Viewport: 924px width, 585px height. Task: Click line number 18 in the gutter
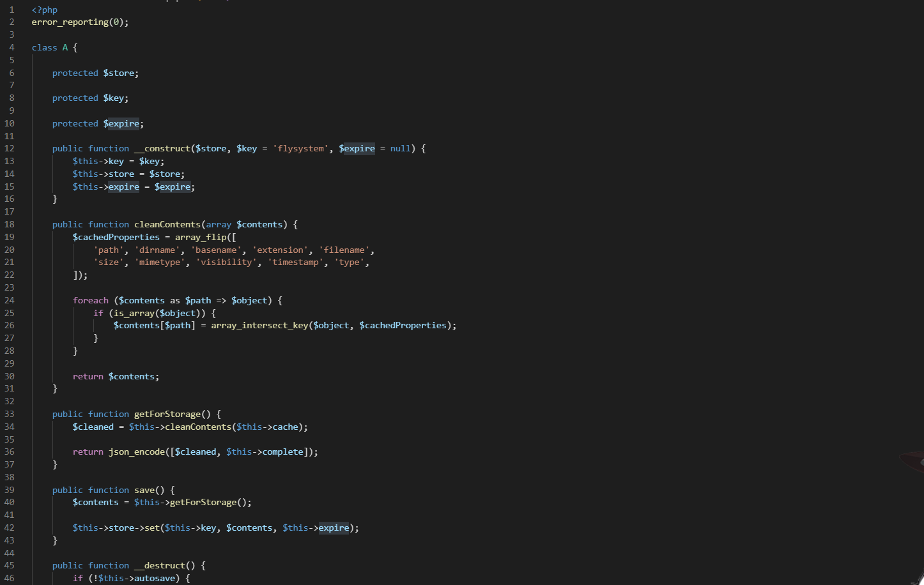[x=10, y=225]
